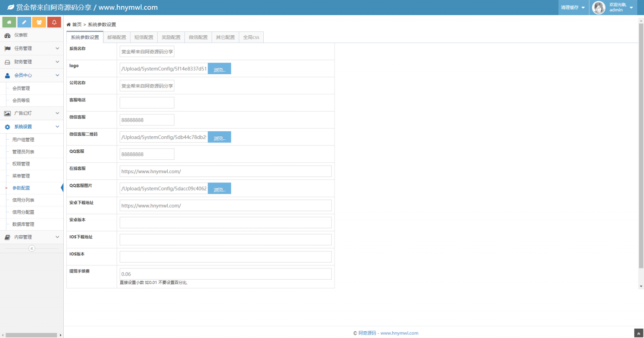Focus the 公司名称 input field
Screen dimensions: 644x338
click(147, 86)
